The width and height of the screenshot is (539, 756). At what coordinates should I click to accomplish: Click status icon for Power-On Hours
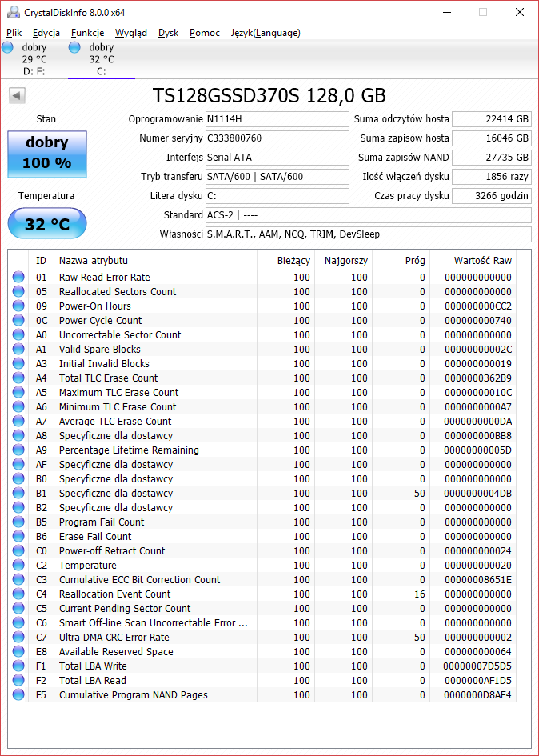18,306
